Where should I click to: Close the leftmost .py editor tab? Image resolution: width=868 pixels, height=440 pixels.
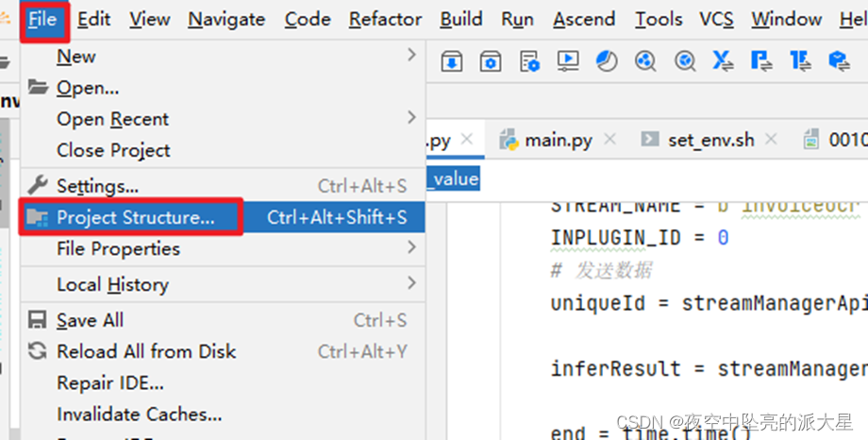pyautogui.click(x=467, y=140)
